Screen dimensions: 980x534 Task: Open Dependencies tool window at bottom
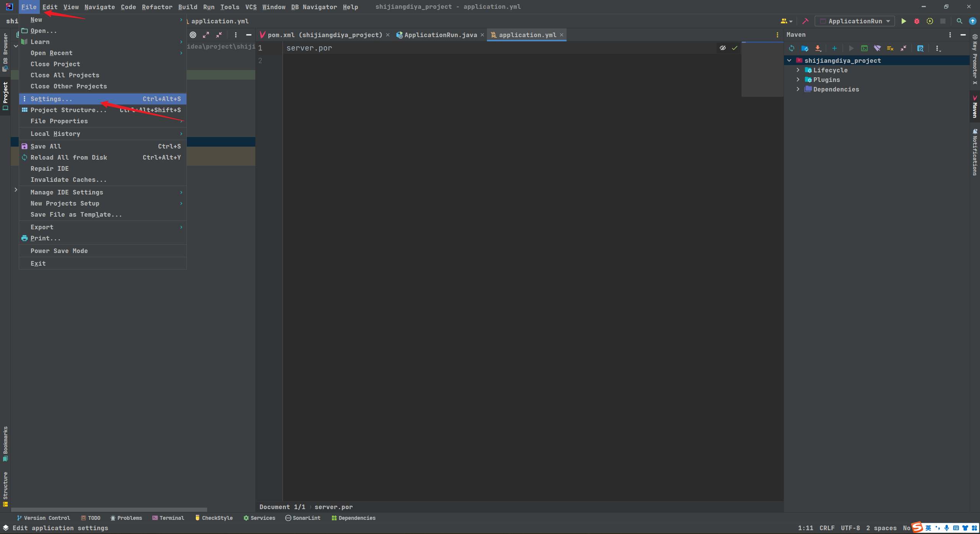point(353,518)
